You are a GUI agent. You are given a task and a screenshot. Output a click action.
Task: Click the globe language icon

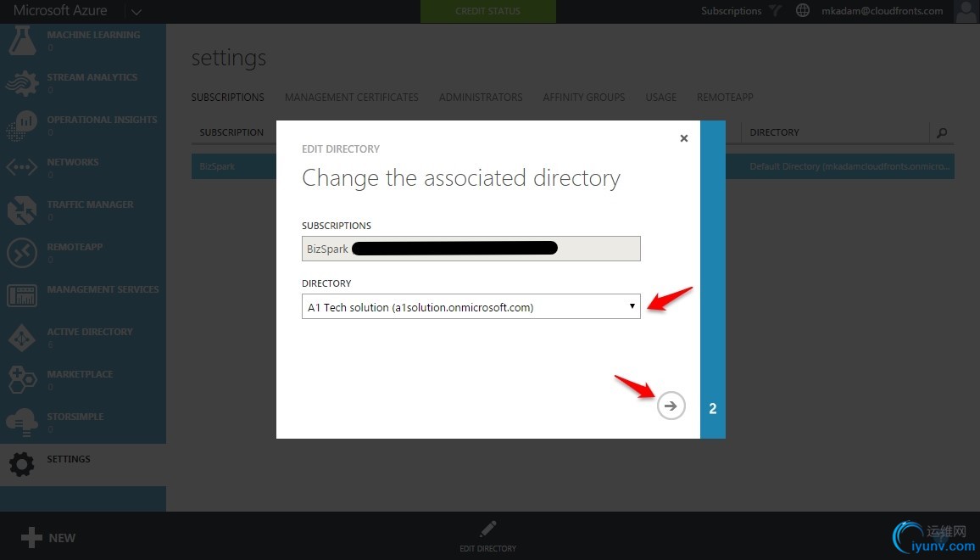[x=803, y=11]
